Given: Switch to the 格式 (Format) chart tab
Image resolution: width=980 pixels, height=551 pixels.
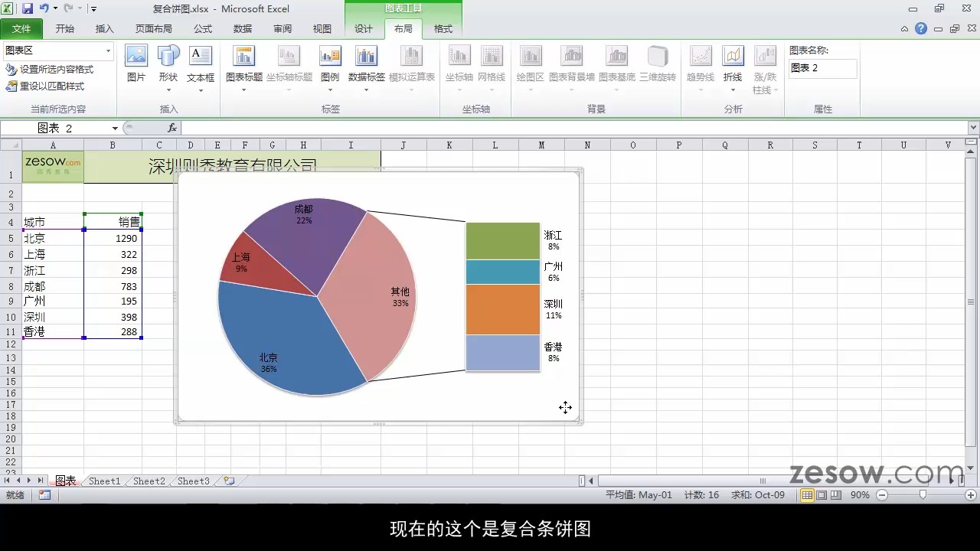Looking at the screenshot, I should click(443, 29).
